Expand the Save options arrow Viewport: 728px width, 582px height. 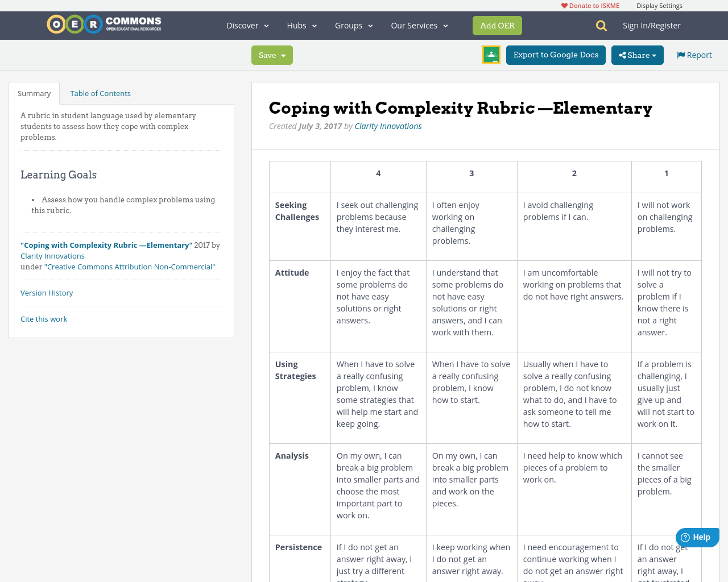point(283,55)
